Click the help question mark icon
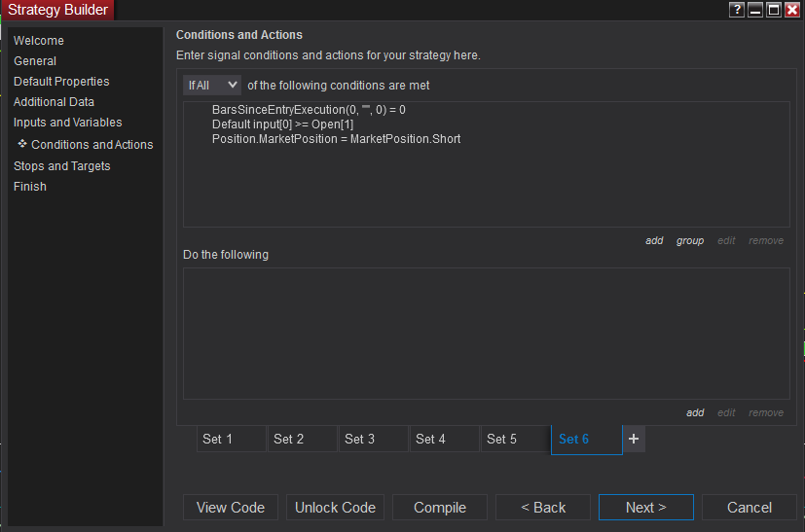The width and height of the screenshot is (805, 532). click(737, 10)
